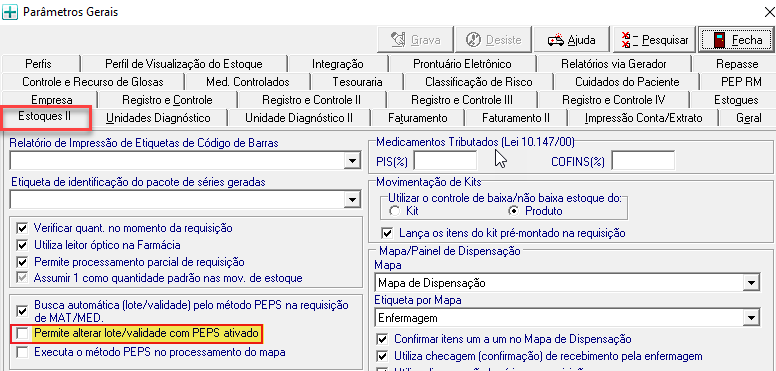Open the Registro e Controle tab
This screenshot has width=776, height=371.
[x=167, y=100]
